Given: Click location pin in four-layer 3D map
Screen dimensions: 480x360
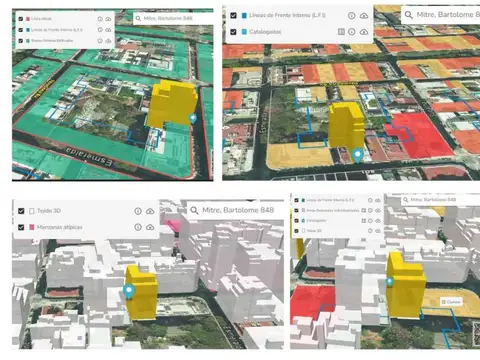Looking at the screenshot, I should [x=389, y=282].
